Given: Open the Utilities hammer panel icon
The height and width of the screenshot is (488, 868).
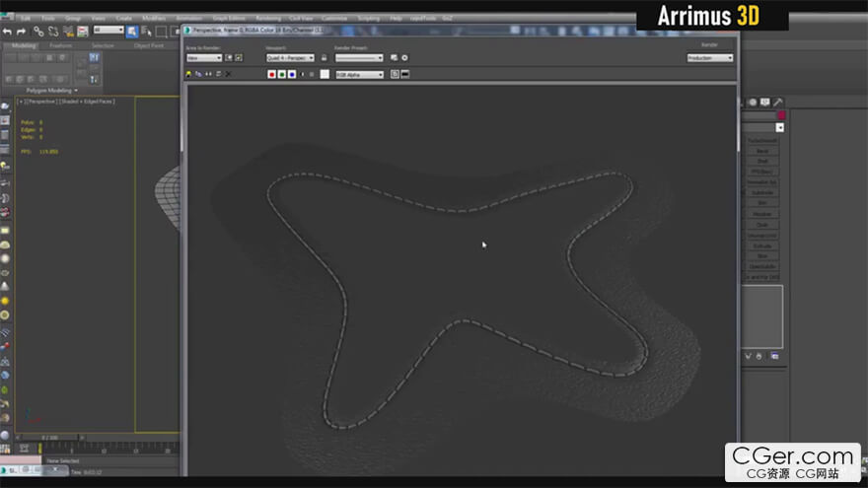Looking at the screenshot, I should click(778, 102).
